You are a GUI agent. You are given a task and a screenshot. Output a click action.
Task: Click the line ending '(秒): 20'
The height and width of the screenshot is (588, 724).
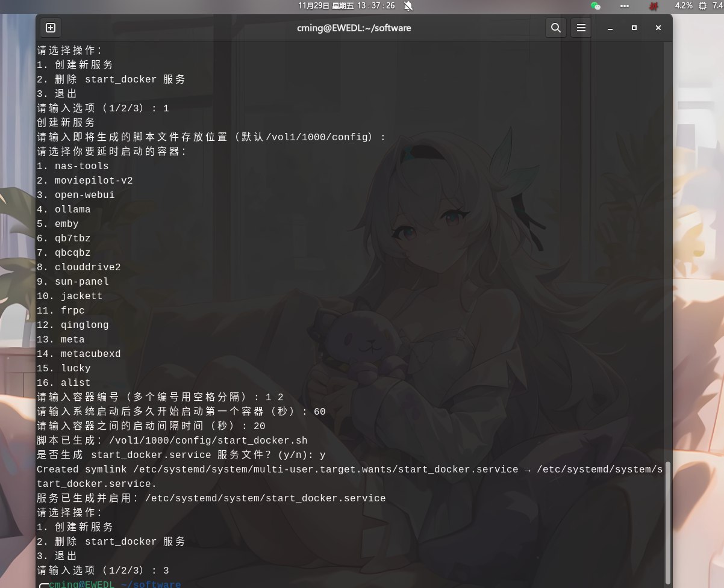pyautogui.click(x=151, y=426)
